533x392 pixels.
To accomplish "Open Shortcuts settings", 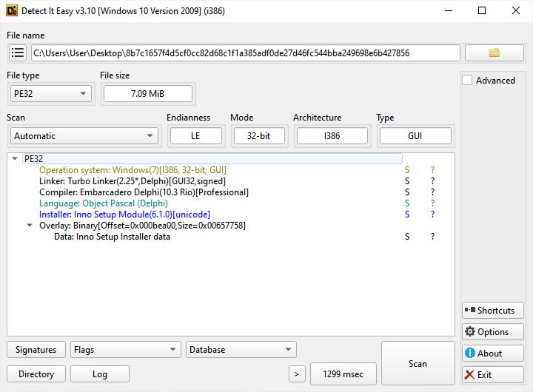I will point(492,311).
